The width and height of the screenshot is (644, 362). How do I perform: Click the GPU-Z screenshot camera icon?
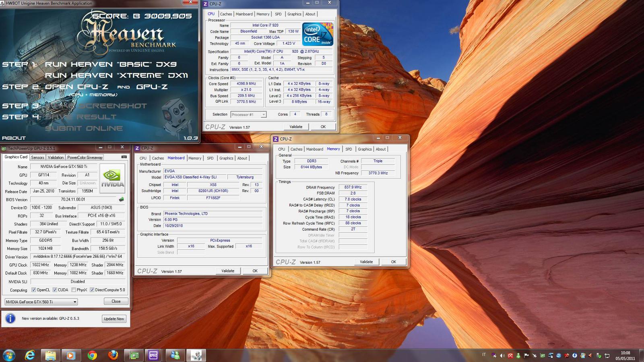pyautogui.click(x=124, y=157)
